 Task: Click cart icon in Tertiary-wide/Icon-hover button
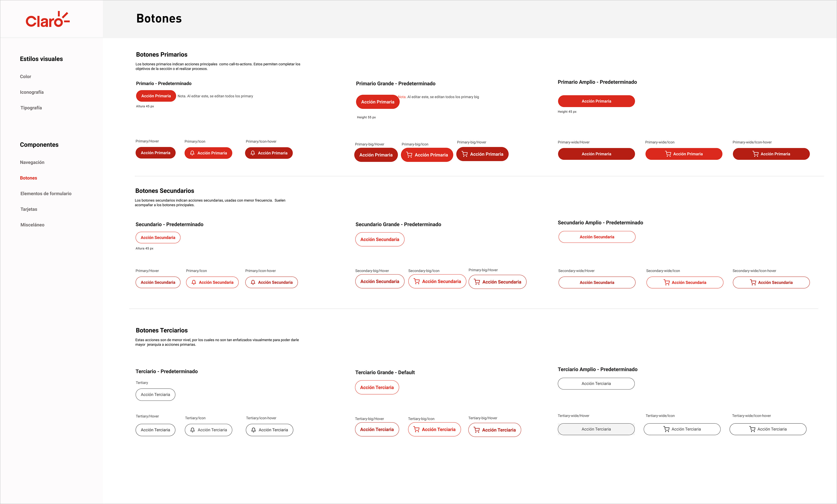point(752,429)
